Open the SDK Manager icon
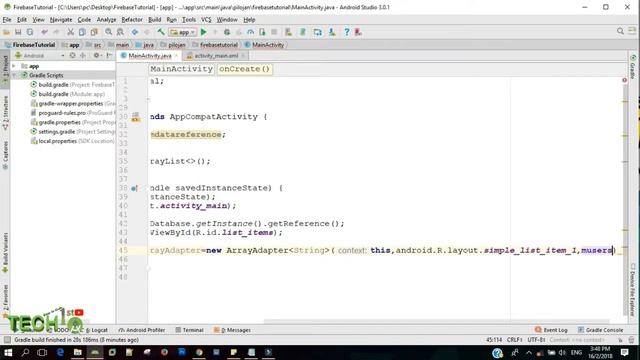Image resolution: width=640 pixels, height=360 pixels. 332,32
